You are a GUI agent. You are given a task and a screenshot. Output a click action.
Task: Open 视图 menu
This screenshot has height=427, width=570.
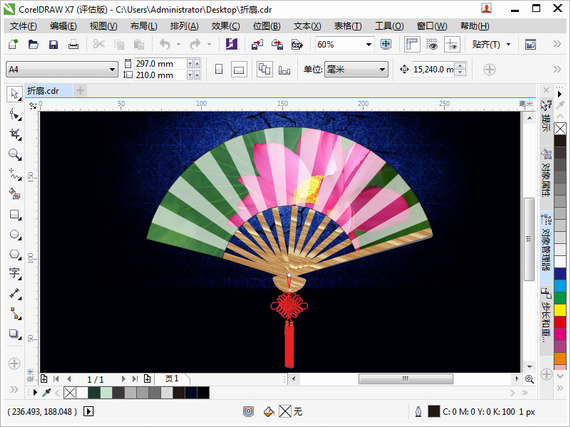(104, 26)
